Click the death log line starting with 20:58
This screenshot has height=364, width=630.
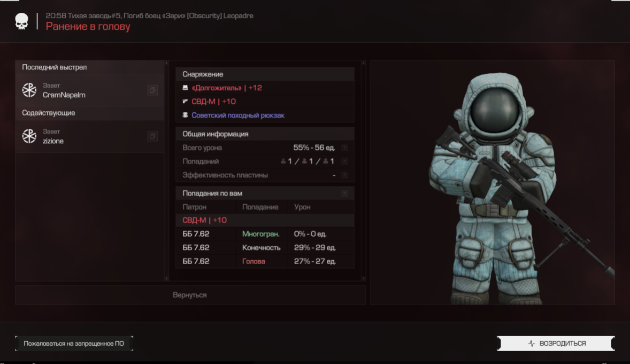(149, 16)
